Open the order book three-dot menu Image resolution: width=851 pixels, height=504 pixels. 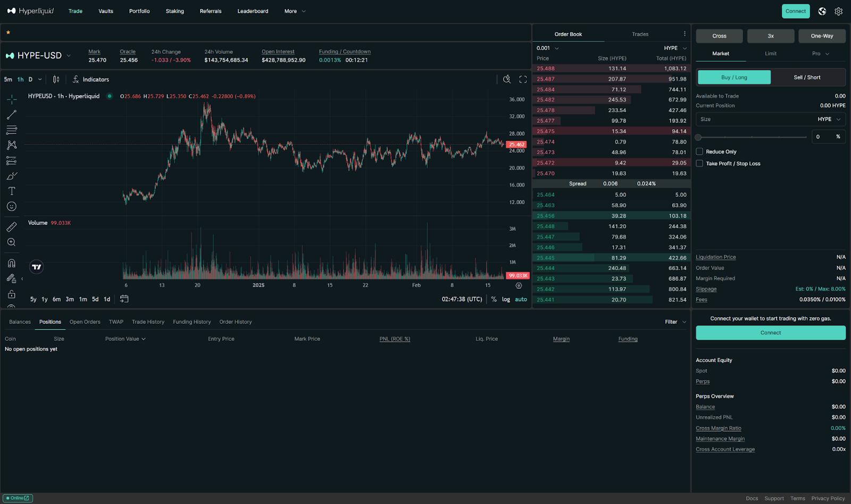tap(685, 33)
